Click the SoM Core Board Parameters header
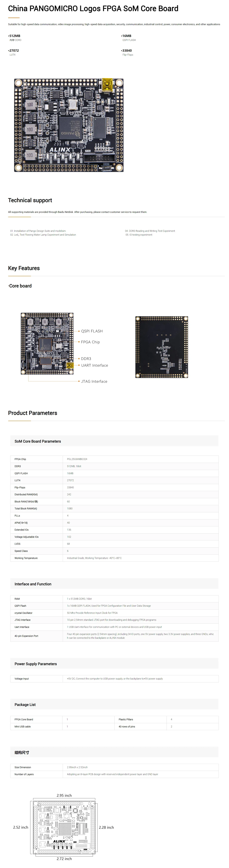 pyautogui.click(x=38, y=441)
